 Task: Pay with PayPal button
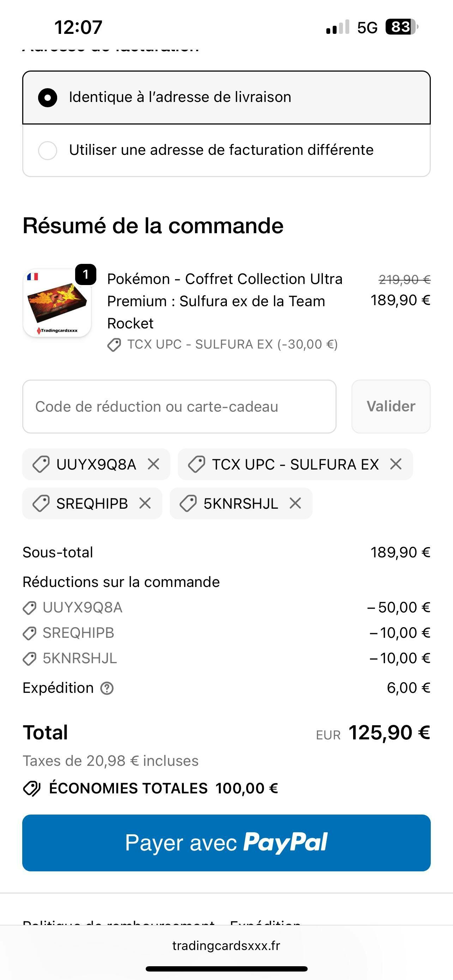click(x=226, y=843)
